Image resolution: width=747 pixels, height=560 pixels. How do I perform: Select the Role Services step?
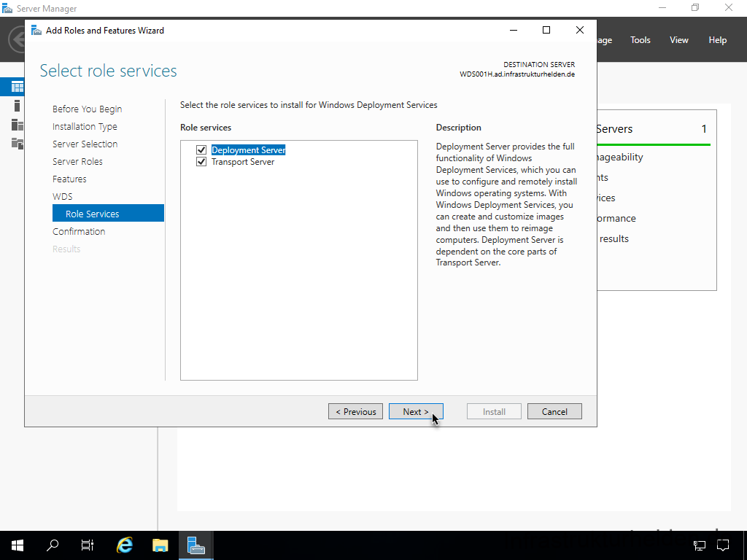108,214
